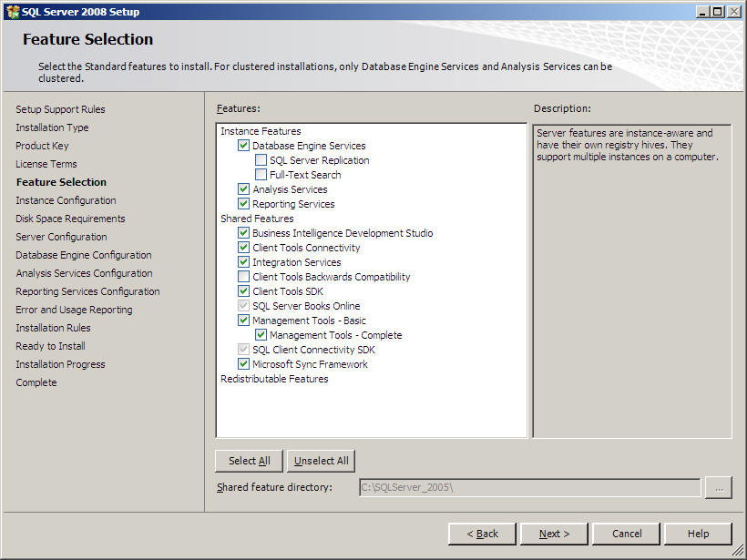The height and width of the screenshot is (560, 747).
Task: Click the Unselect All button
Action: [321, 461]
